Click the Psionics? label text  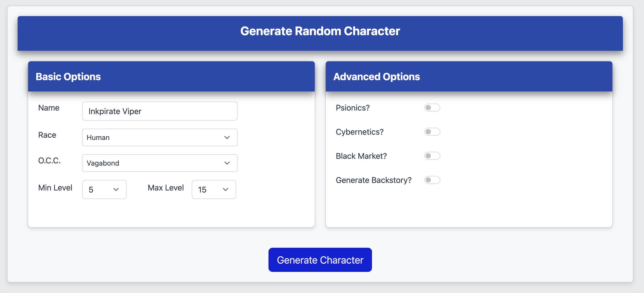click(x=353, y=108)
